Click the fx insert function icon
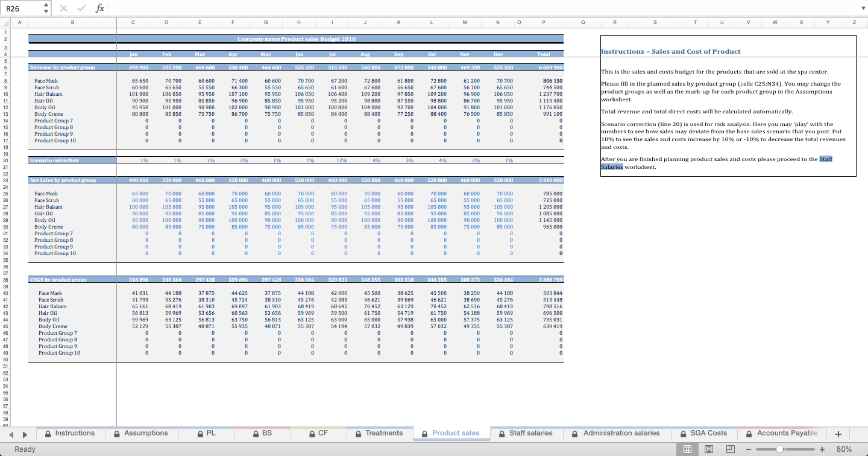Viewport: 868px width, 456px height. coord(100,8)
